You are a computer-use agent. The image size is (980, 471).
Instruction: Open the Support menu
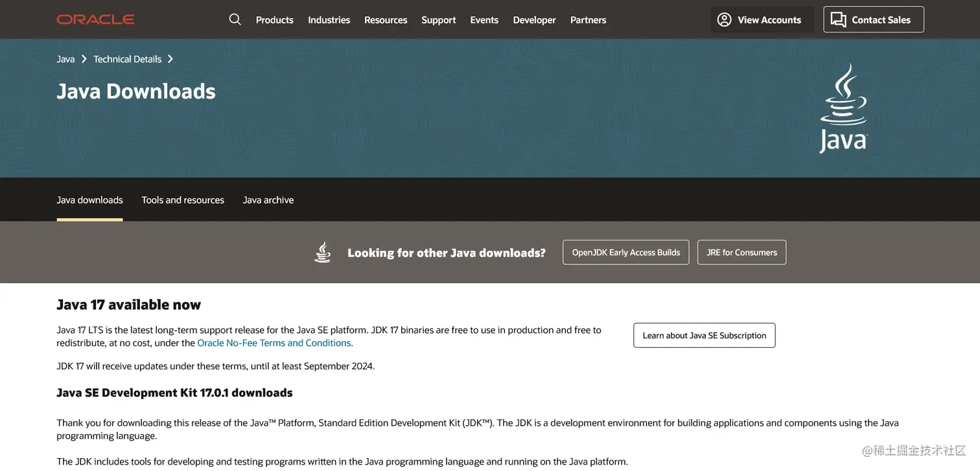pos(439,20)
